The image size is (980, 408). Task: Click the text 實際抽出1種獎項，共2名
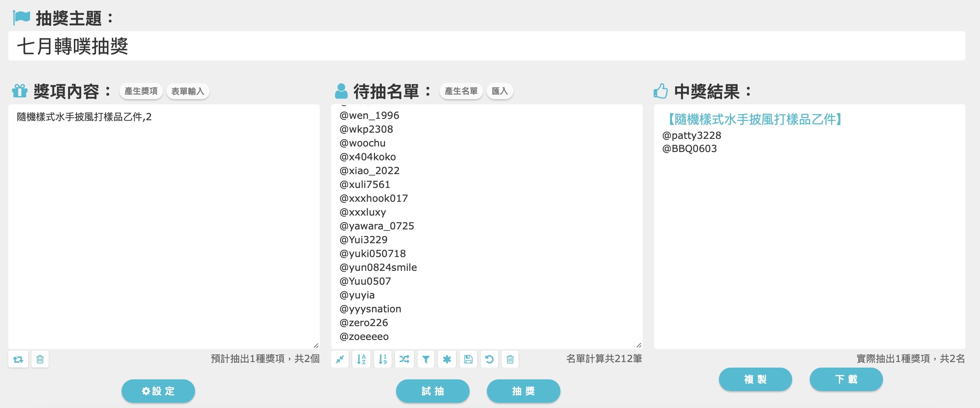[x=911, y=359]
